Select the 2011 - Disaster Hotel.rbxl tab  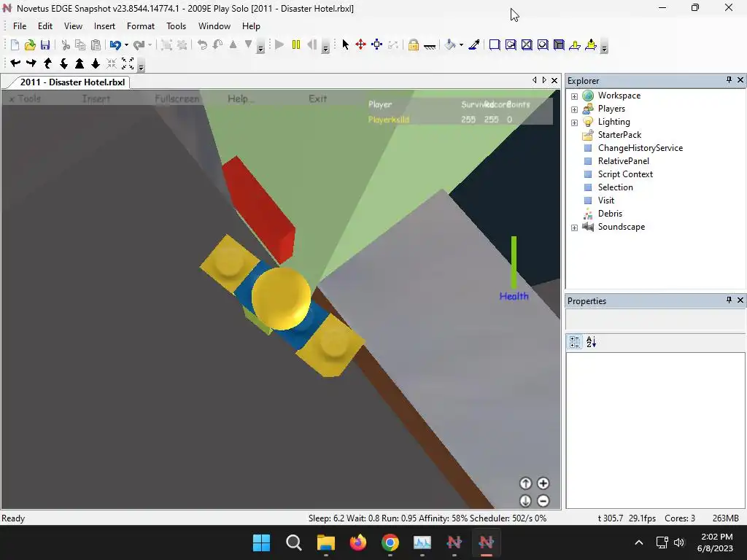(x=72, y=82)
